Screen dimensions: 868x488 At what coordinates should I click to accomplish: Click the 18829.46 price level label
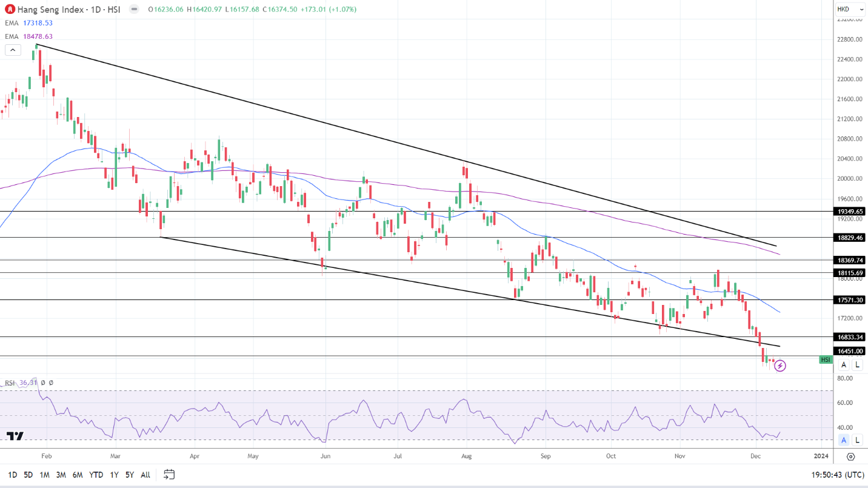pos(850,238)
